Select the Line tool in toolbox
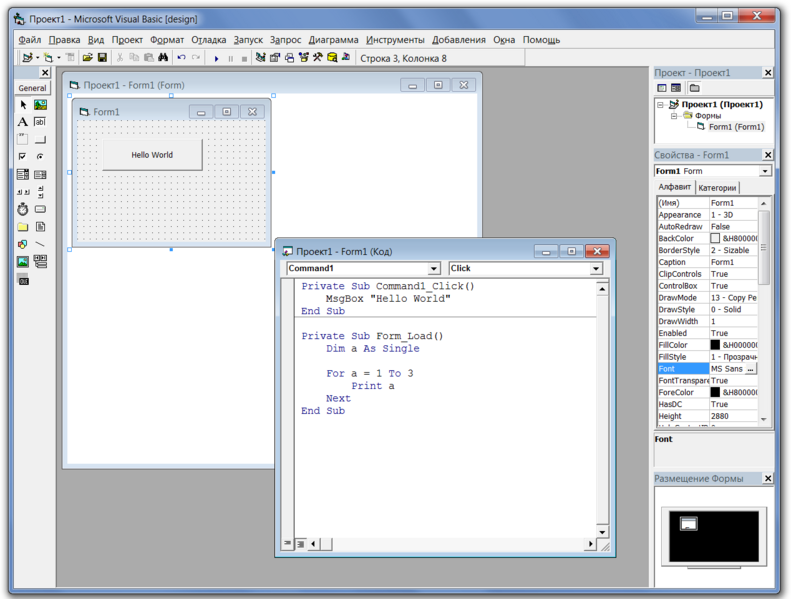The image size is (791, 599). tap(40, 244)
